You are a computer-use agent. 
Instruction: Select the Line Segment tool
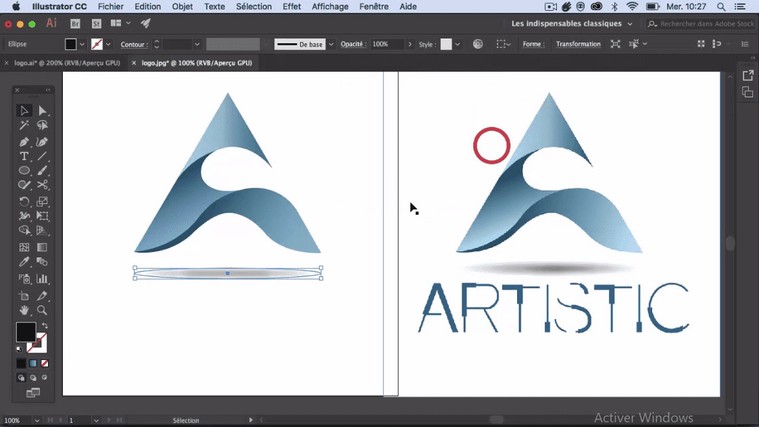coord(42,156)
